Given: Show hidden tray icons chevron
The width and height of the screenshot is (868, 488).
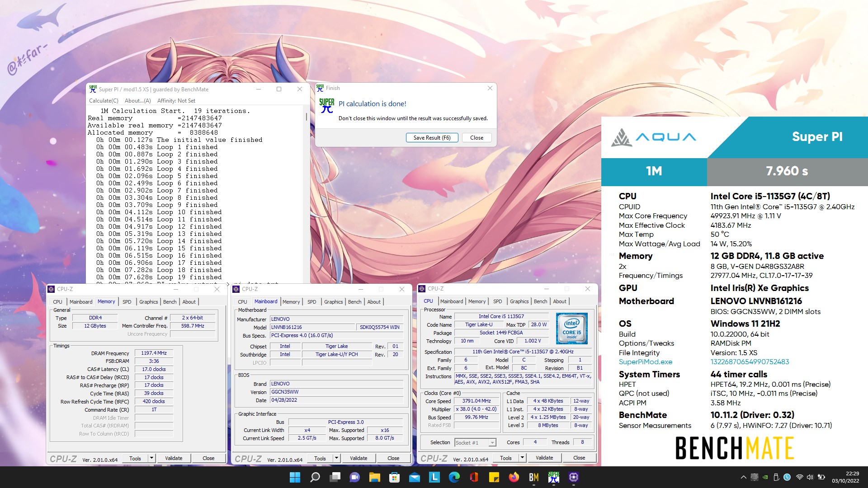Looking at the screenshot, I should point(743,477).
